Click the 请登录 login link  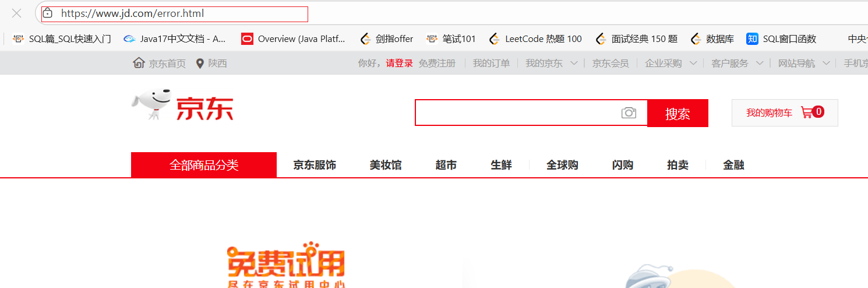[399, 63]
